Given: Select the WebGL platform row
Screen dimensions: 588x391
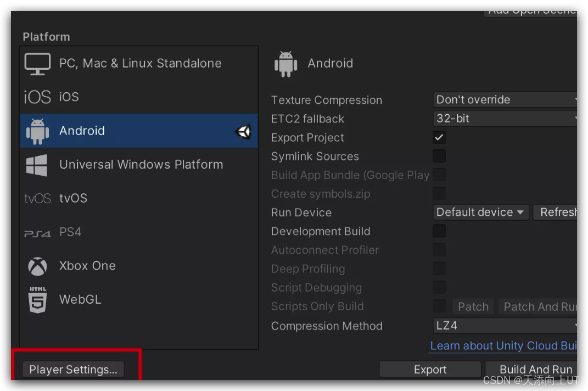Looking at the screenshot, I should (139, 299).
